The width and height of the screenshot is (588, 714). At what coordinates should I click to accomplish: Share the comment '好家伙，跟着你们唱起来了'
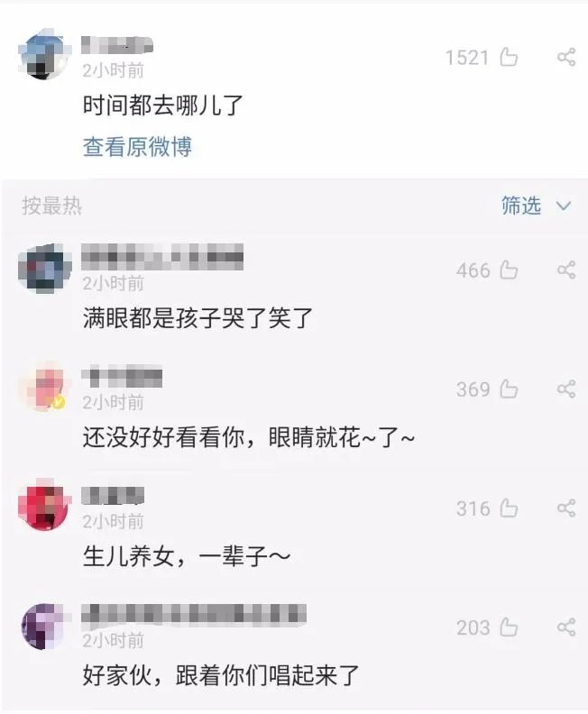[x=566, y=627]
